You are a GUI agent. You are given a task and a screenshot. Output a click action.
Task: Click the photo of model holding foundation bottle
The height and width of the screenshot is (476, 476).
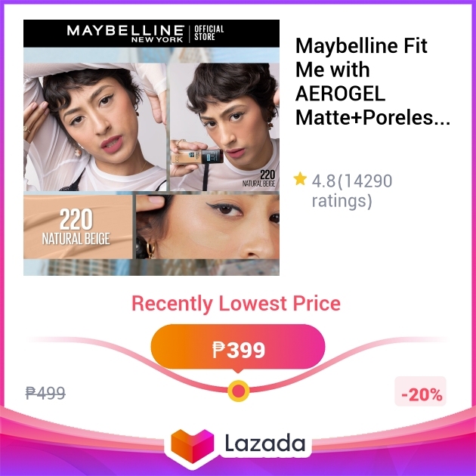(224, 127)
